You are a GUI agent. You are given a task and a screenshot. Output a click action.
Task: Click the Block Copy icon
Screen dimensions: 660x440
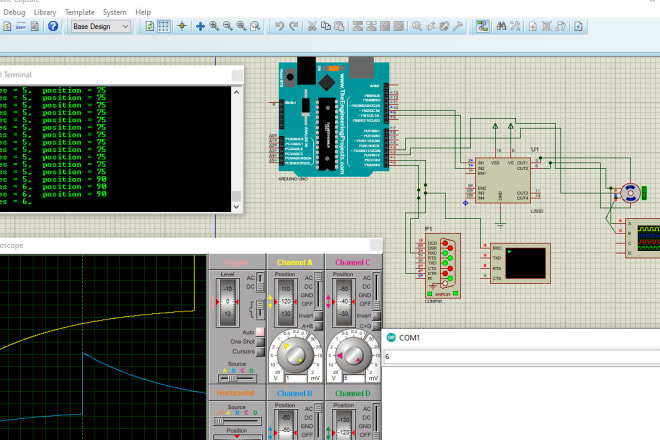[x=358, y=26]
